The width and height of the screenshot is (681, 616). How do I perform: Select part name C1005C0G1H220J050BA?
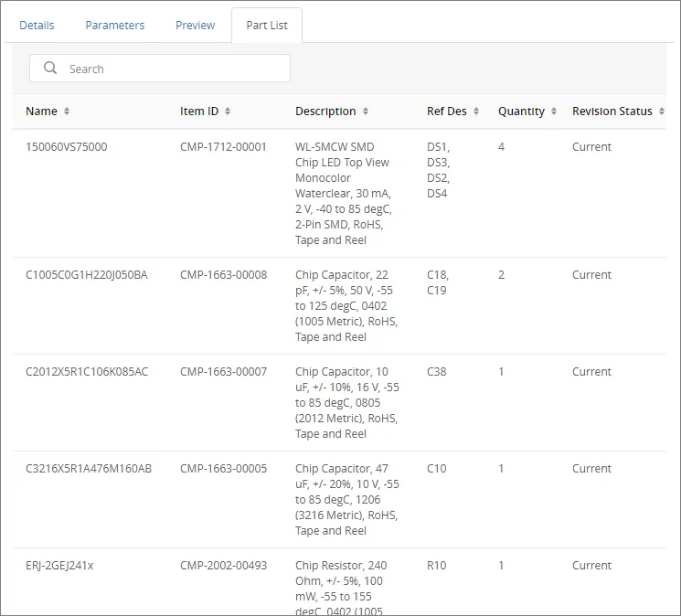click(x=87, y=275)
